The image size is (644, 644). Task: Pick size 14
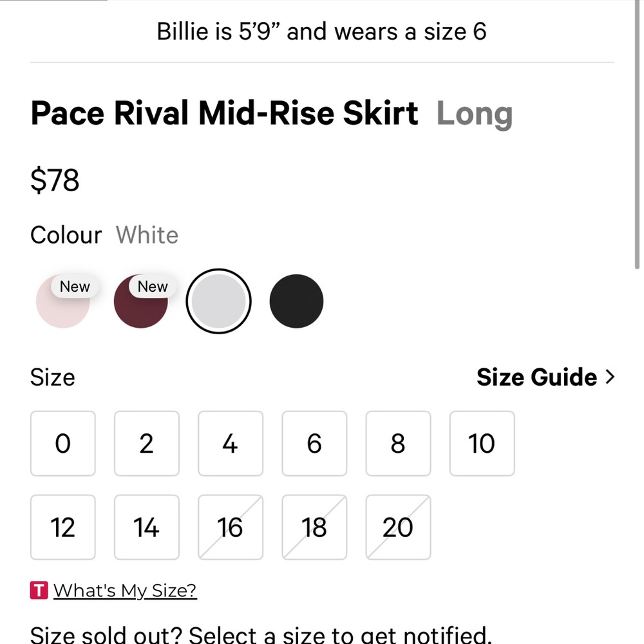click(146, 527)
